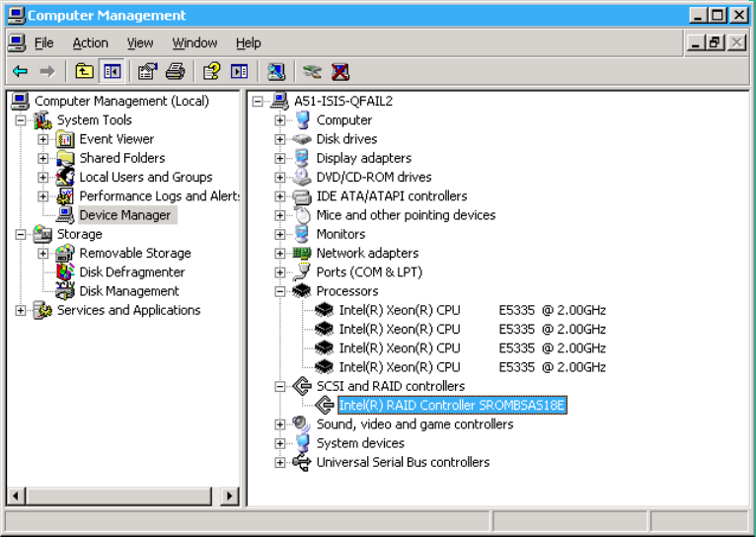Click the Disk drives icon
Screen dimensions: 756x537
click(302, 139)
